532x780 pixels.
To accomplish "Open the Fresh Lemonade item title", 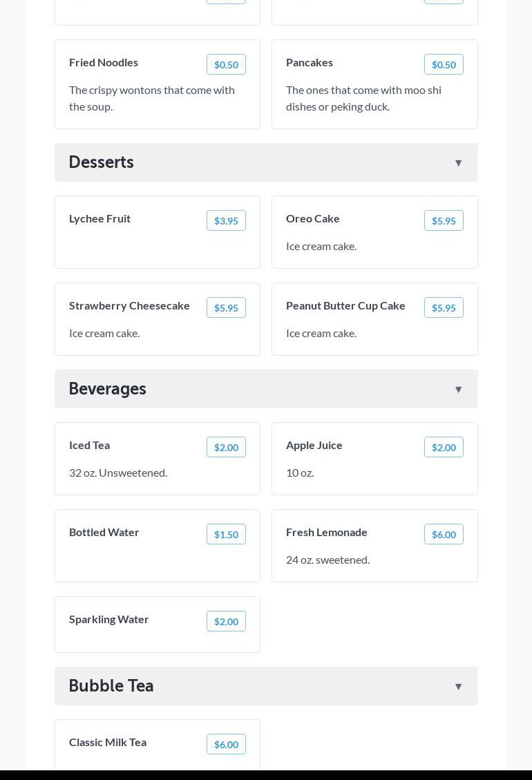I will coord(327,532).
